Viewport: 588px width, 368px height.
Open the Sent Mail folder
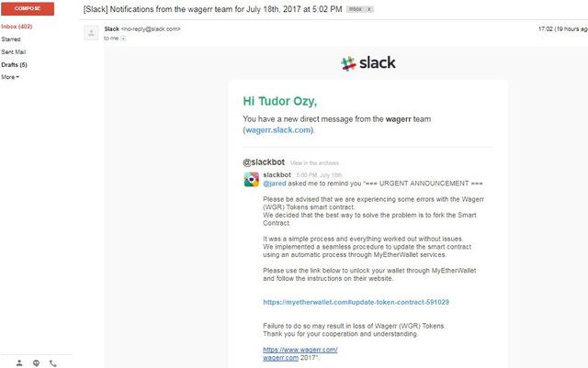click(x=14, y=52)
